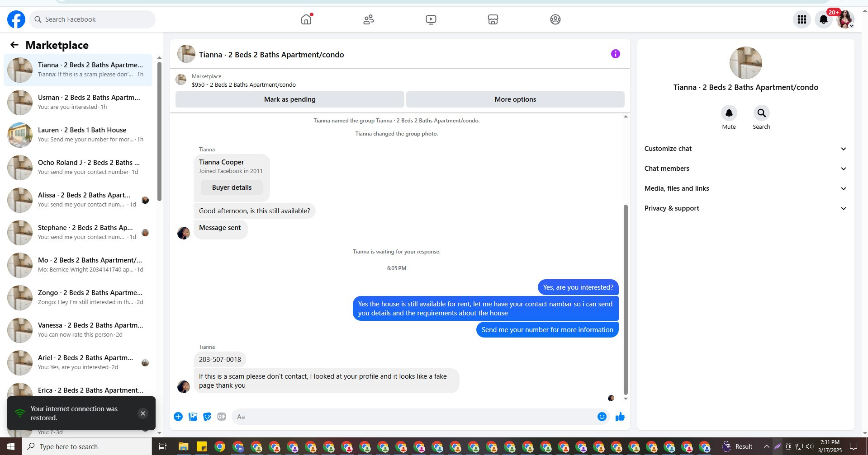Dismiss the internet connection restored notice
This screenshot has height=455, width=868.
[143, 413]
